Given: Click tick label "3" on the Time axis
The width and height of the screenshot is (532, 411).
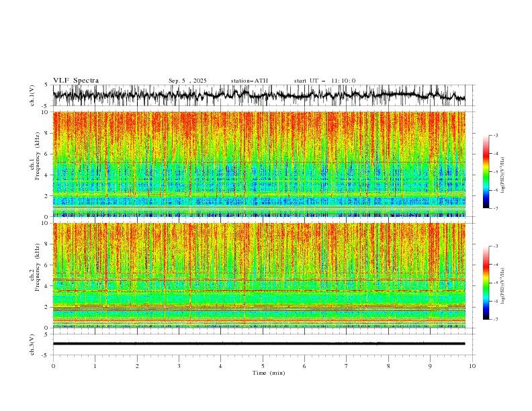Looking at the screenshot, I should click(x=179, y=366).
